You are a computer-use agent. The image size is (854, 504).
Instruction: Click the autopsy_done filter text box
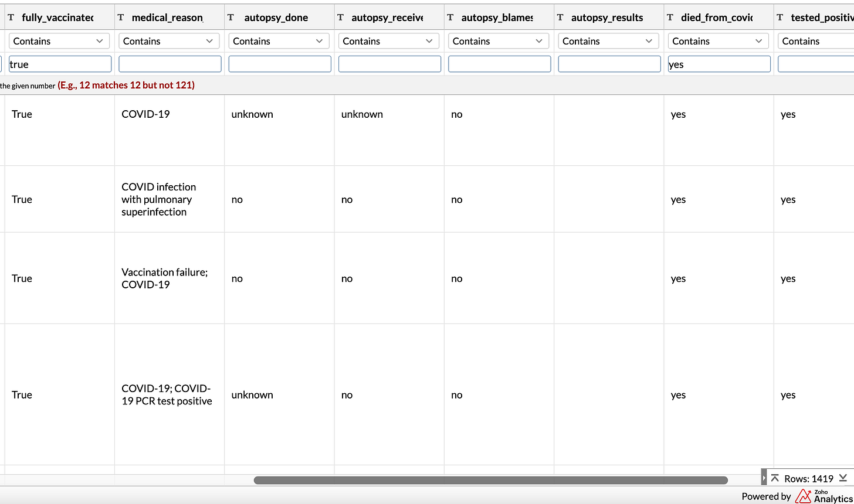click(280, 64)
